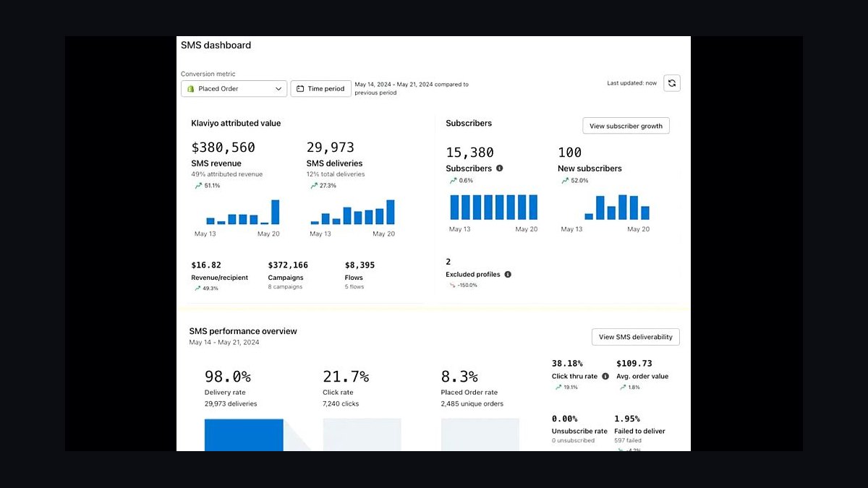
Task: Click the 19.1% Click thru rate trend arrow
Action: (x=558, y=388)
